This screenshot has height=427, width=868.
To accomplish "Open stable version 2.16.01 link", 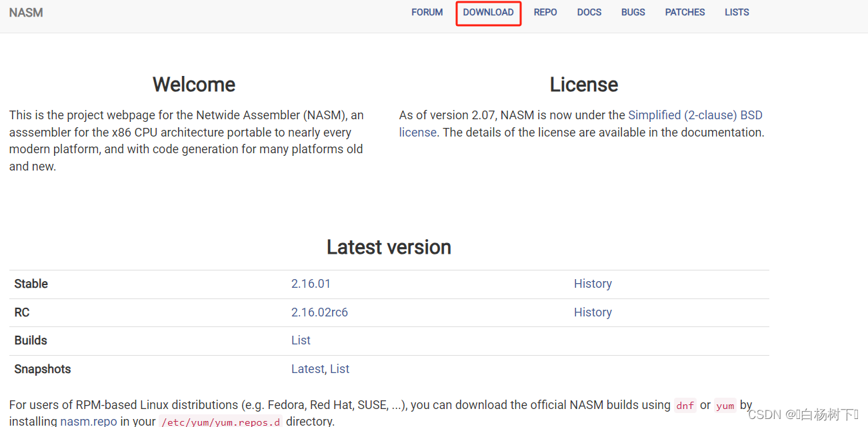I will 311,284.
